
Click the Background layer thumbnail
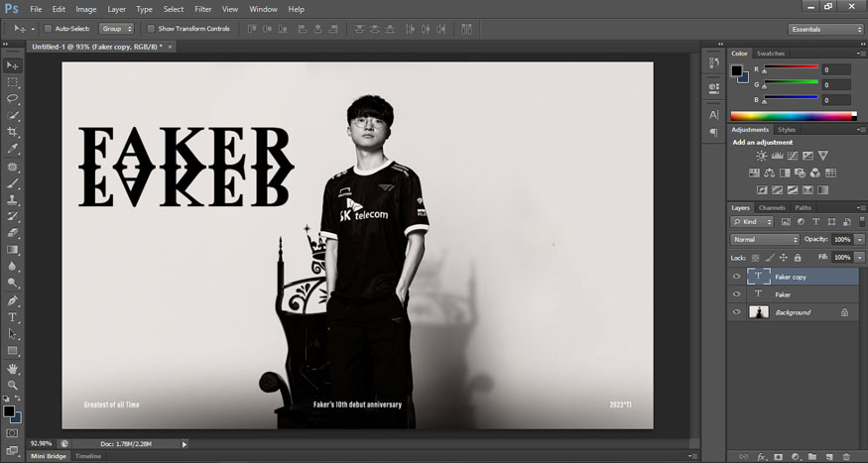759,312
